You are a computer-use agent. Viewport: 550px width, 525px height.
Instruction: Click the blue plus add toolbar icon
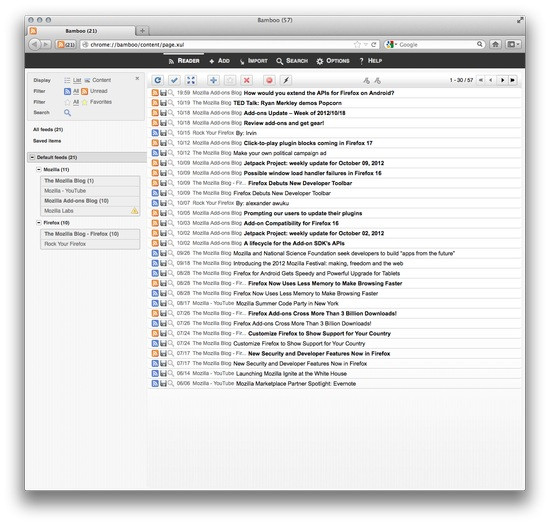pyautogui.click(x=213, y=80)
